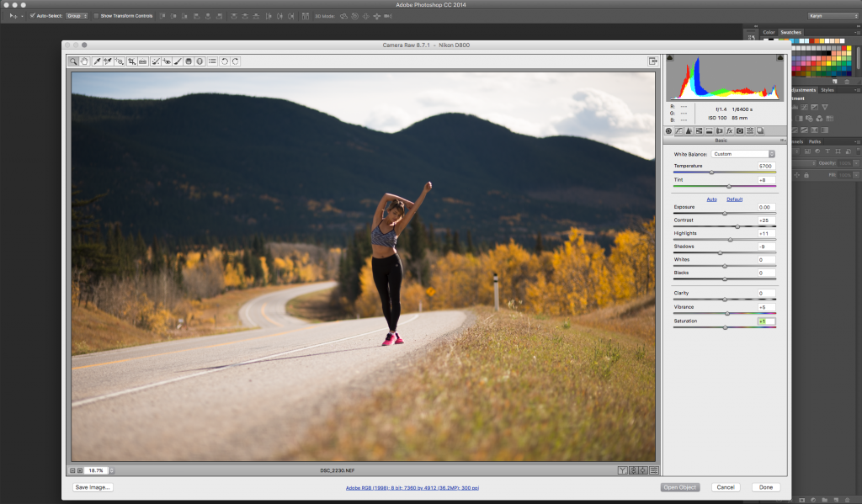Open workflow options link at bottom

pos(412,488)
